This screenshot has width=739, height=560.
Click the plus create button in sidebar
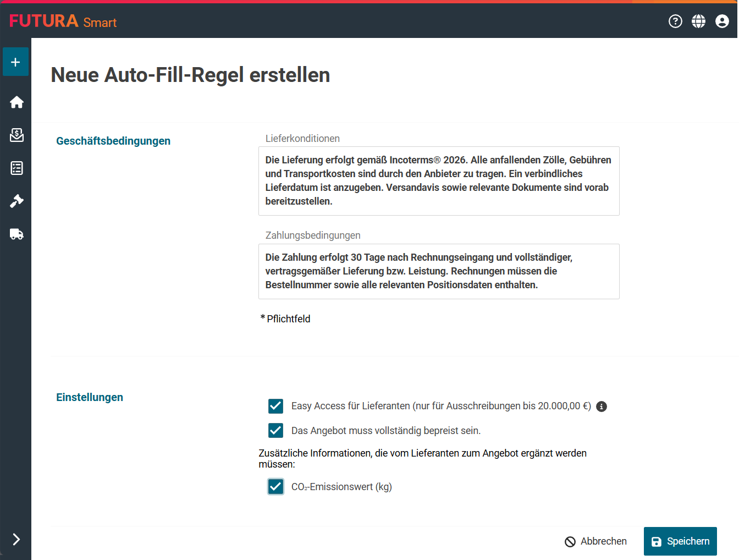(15, 62)
